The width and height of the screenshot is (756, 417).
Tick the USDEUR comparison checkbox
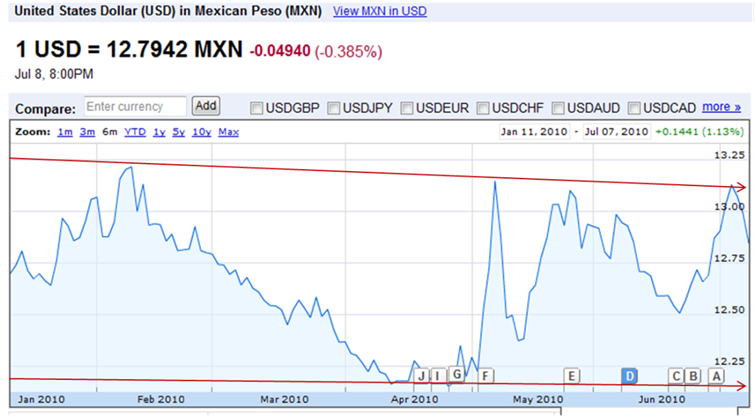click(407, 108)
